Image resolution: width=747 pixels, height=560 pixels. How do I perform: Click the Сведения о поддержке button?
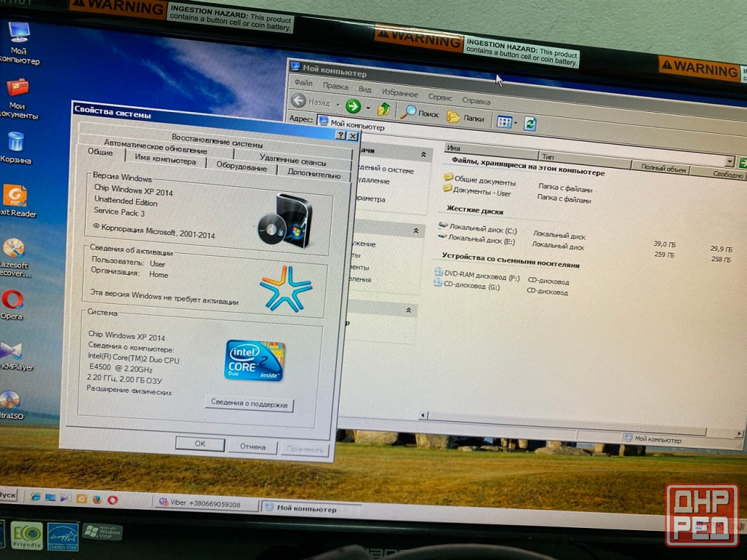click(249, 403)
